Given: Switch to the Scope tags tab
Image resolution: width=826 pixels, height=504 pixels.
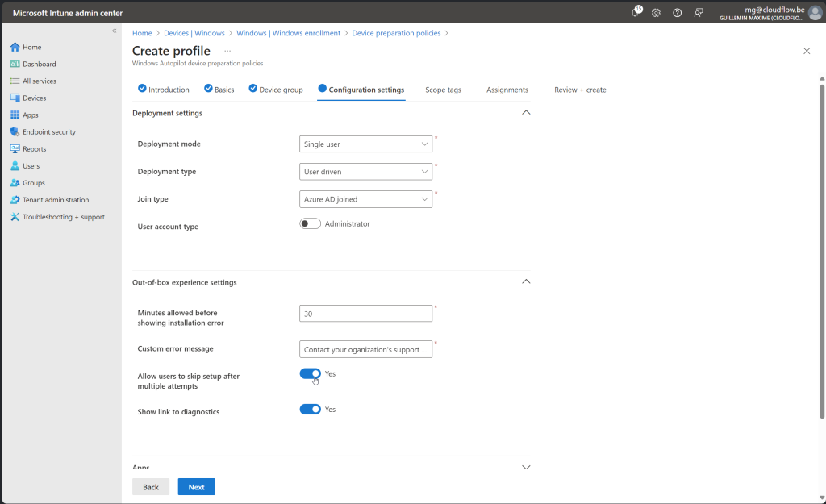Looking at the screenshot, I should [443, 90].
